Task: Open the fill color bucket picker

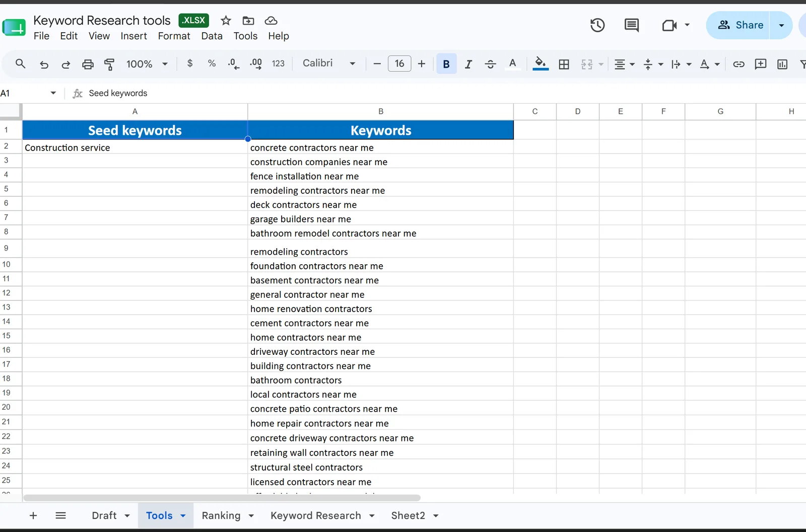Action: pos(541,63)
